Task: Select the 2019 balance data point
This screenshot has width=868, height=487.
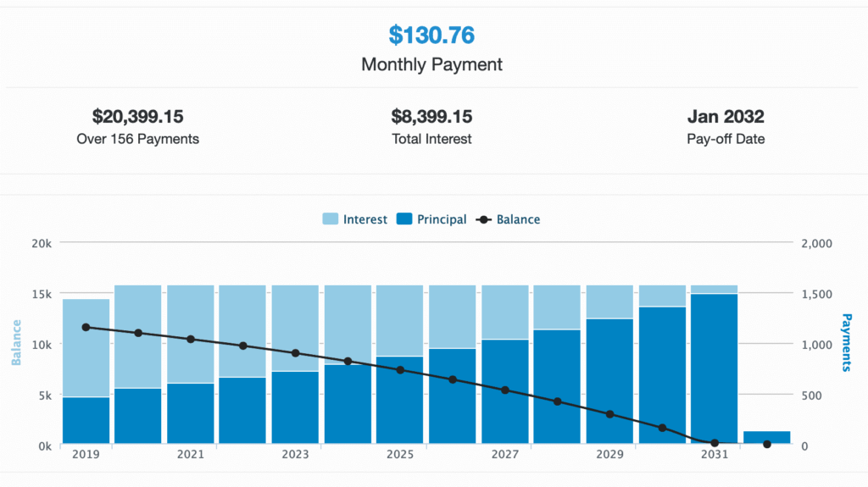Action: point(86,328)
